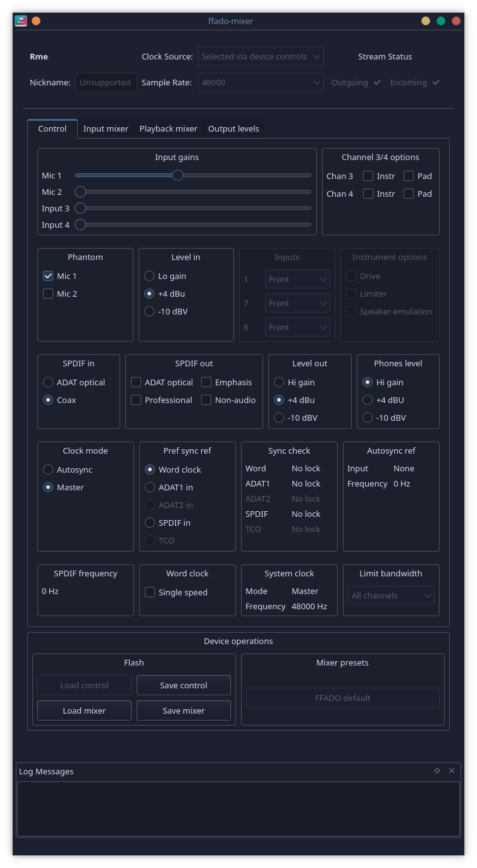Switch to the Output levels tab
Image resolution: width=477 pixels, height=868 pixels.
coord(233,128)
